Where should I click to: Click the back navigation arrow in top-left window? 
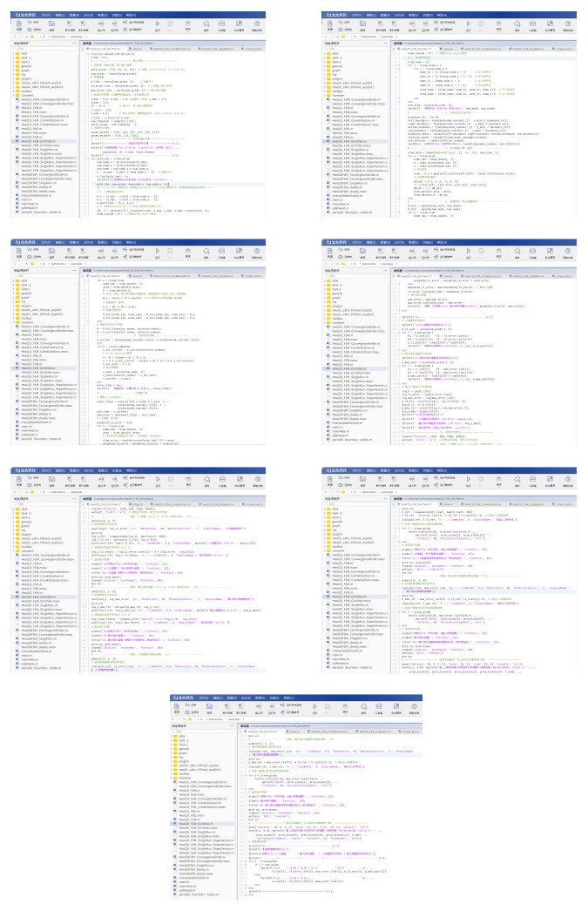click(15, 37)
